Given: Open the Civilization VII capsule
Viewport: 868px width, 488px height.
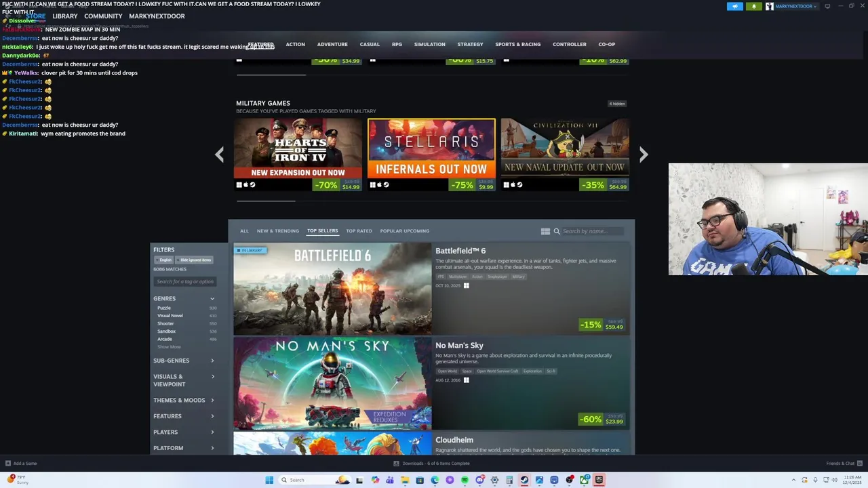Looking at the screenshot, I should point(565,155).
